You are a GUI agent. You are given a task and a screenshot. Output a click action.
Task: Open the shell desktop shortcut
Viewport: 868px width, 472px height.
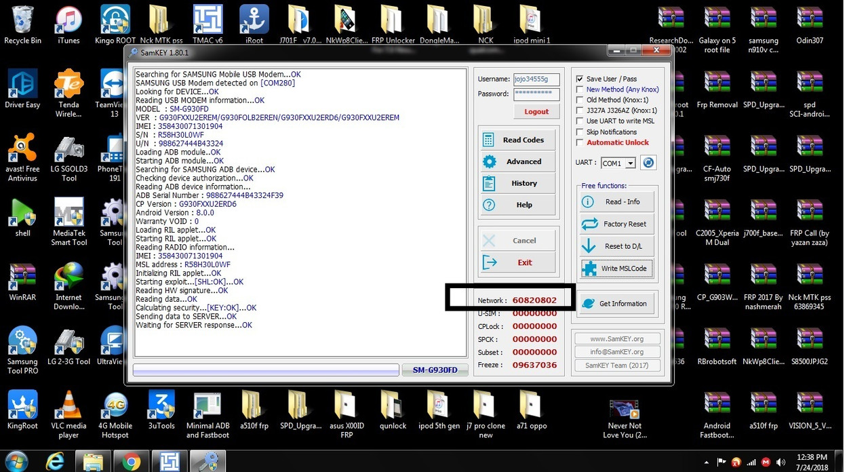[x=22, y=217]
